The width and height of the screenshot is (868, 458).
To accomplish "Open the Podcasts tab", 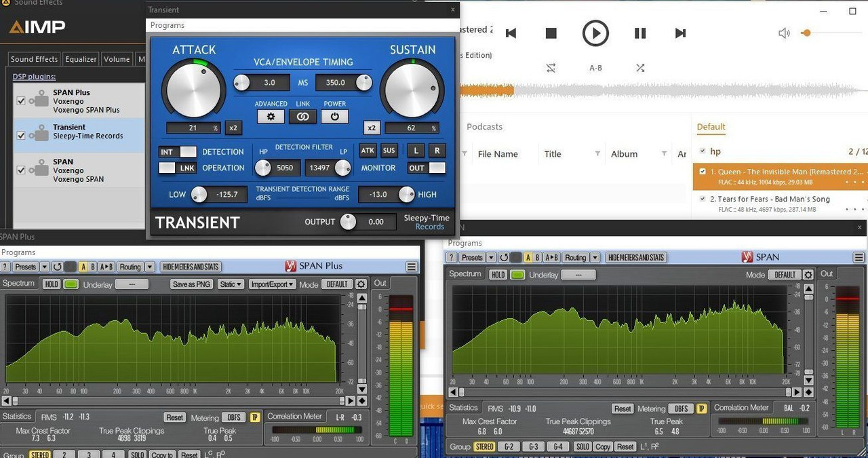I will coord(485,126).
